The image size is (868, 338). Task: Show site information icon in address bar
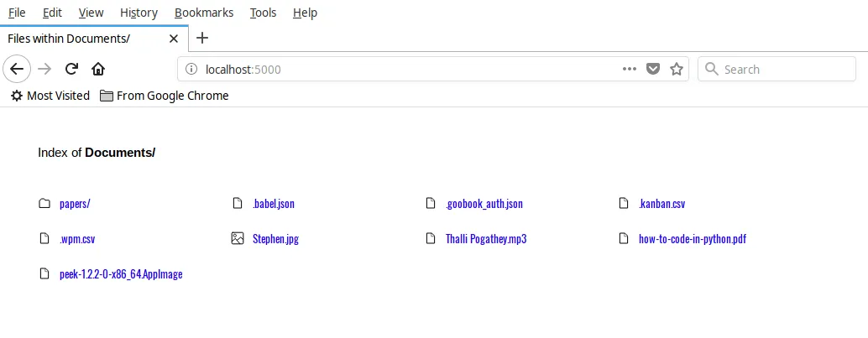point(191,69)
